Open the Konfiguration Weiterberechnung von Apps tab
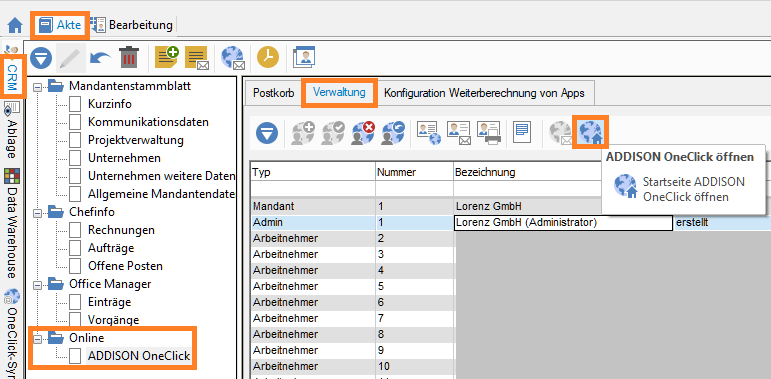 point(484,92)
